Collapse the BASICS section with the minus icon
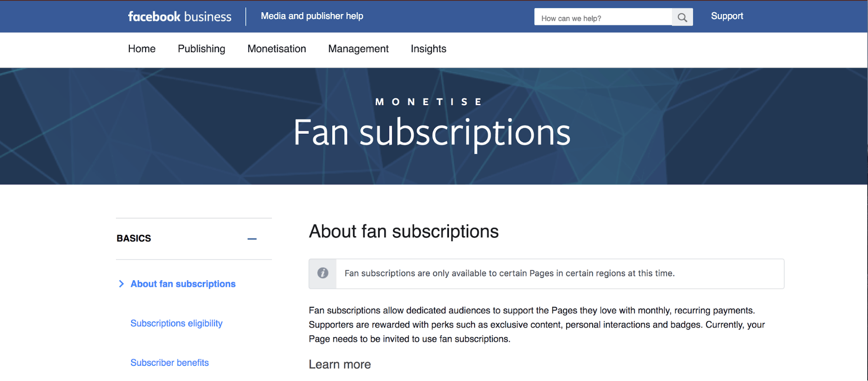Screen dimensions: 868x381 pos(252,239)
